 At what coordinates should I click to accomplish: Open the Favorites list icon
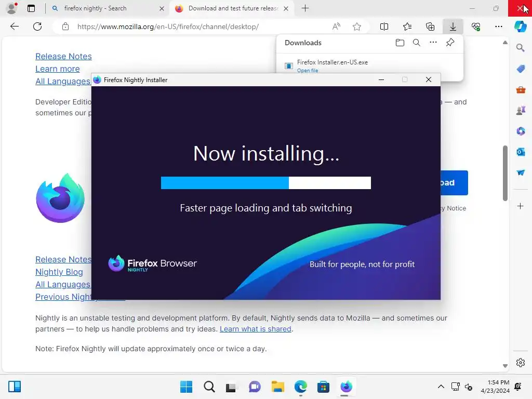pos(407,26)
